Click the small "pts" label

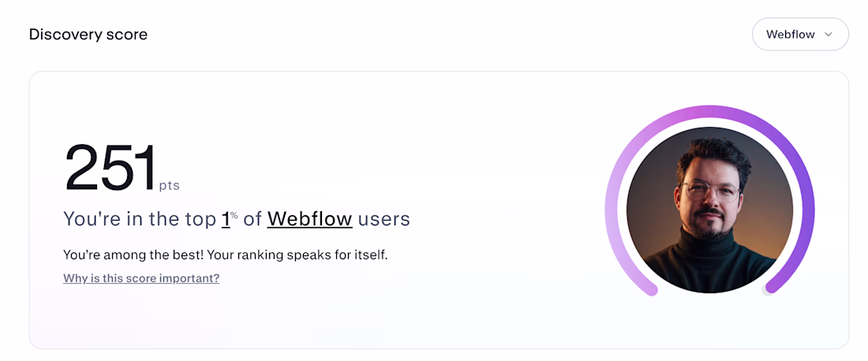click(x=169, y=187)
